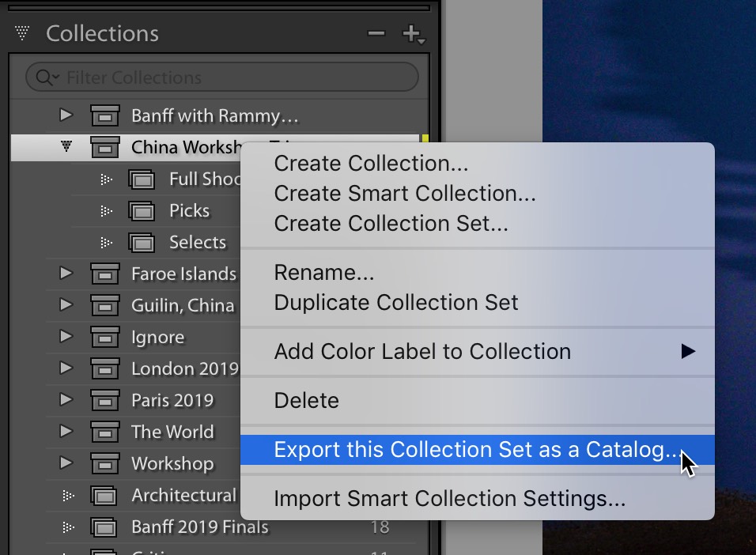
Task: Click the Faroe Islands set icon
Action: 105,274
